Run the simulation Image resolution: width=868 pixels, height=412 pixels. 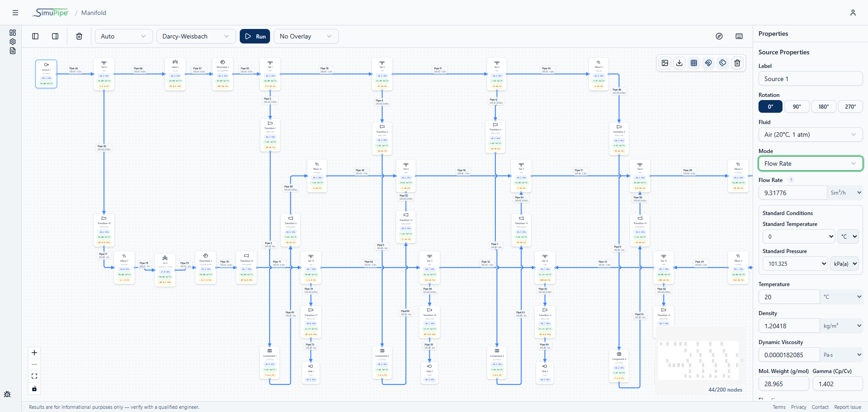[x=255, y=36]
